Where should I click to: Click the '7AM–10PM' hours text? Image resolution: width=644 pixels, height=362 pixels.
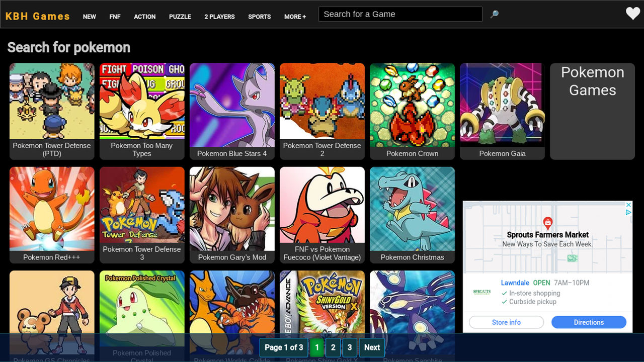[572, 283]
